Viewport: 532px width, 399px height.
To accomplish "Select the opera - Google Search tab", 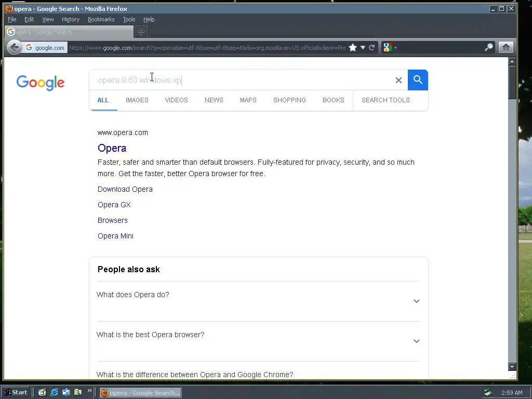I will [x=69, y=32].
